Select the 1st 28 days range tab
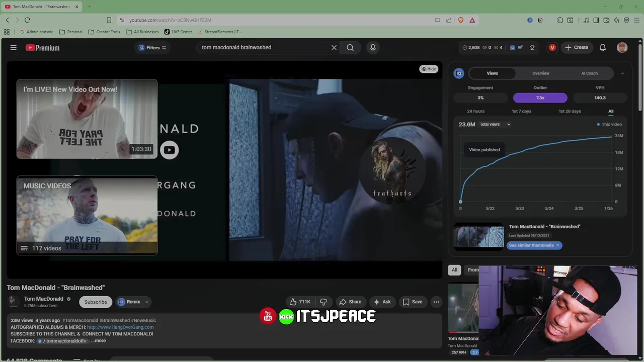Image resolution: width=644 pixels, height=362 pixels. [570, 111]
